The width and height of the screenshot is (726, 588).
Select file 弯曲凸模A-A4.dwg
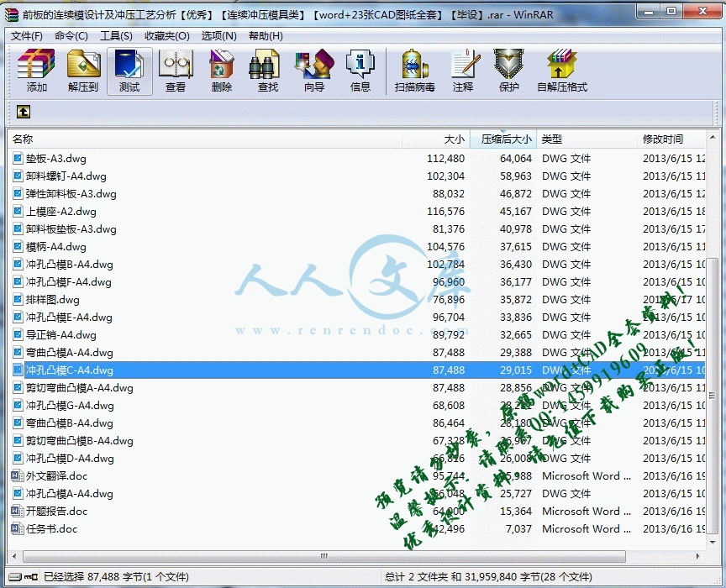tap(70, 352)
